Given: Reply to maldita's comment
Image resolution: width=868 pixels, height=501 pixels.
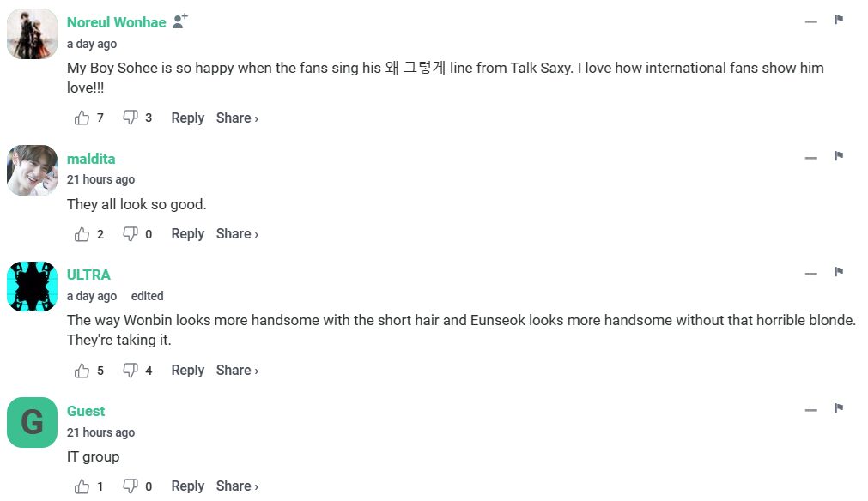Looking at the screenshot, I should (187, 234).
